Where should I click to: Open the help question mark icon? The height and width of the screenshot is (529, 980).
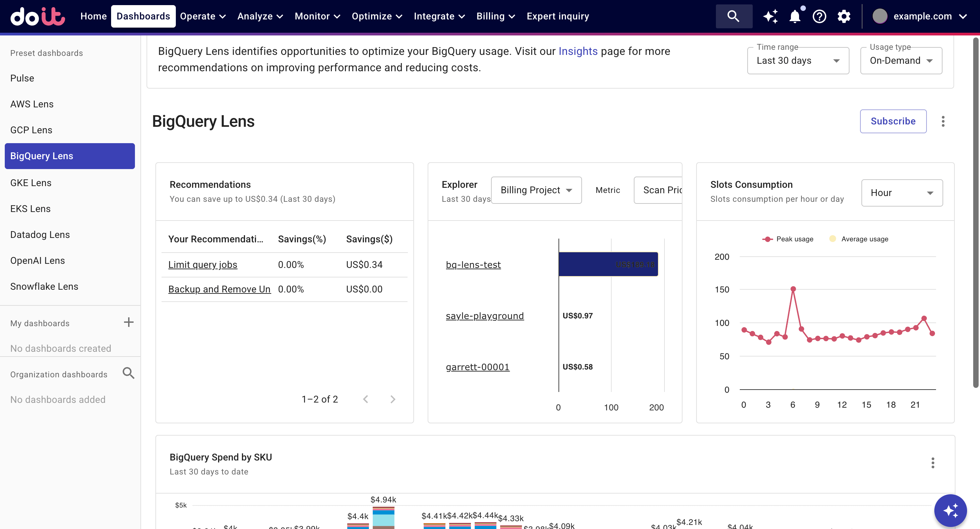tap(820, 16)
